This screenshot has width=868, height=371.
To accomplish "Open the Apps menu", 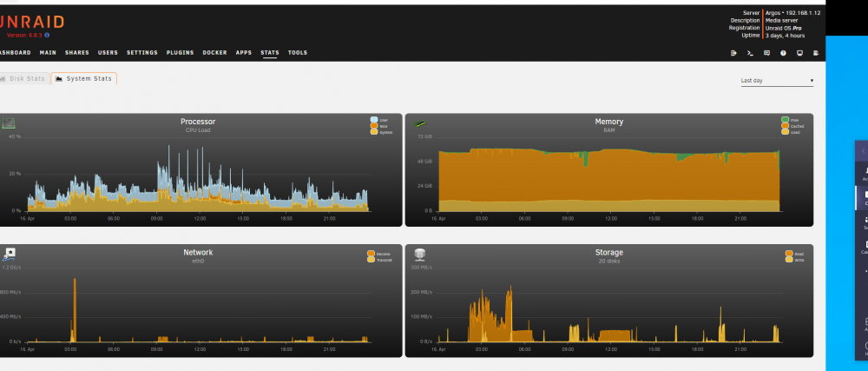I will coord(244,53).
